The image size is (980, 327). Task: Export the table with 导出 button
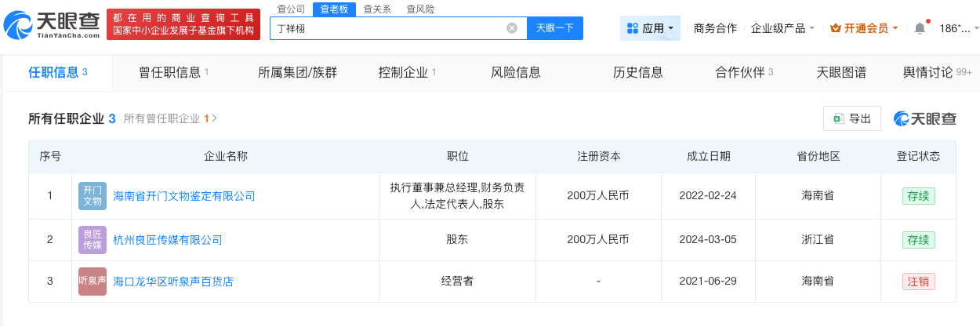852,118
